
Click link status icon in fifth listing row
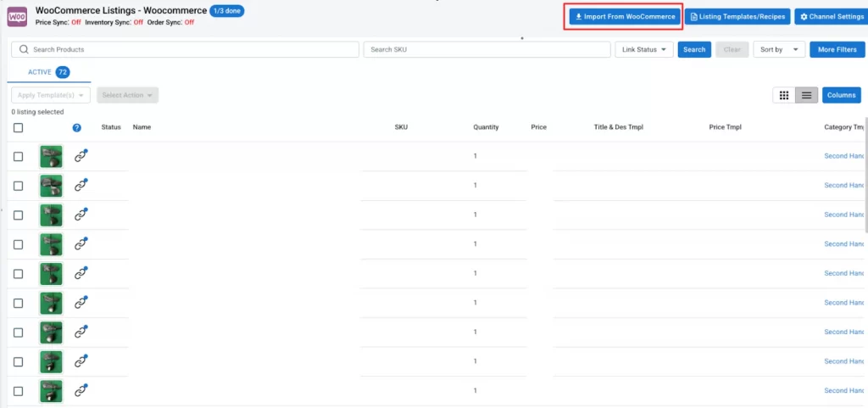click(81, 273)
